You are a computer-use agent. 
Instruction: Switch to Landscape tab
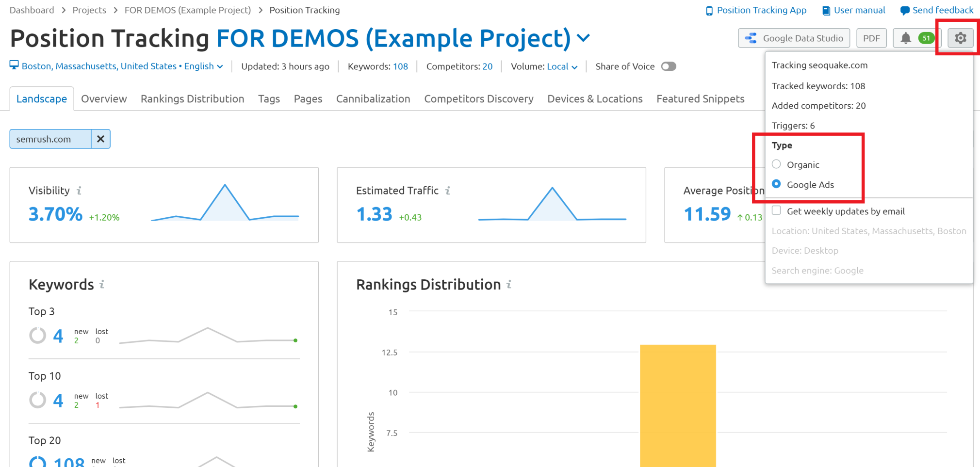[x=42, y=99]
